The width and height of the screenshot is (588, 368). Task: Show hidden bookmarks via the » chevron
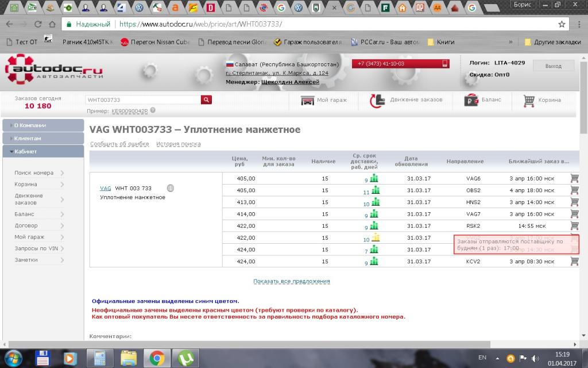coord(510,42)
